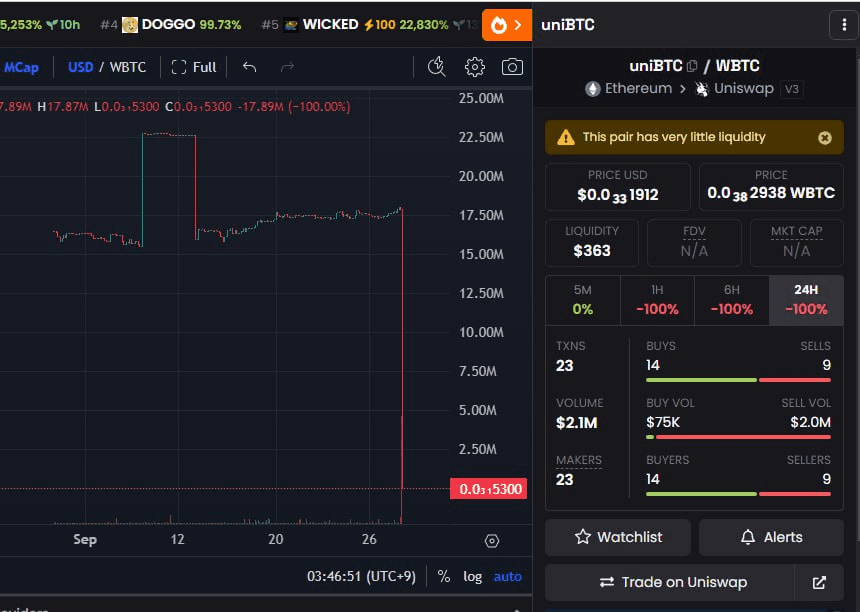Open Alerts for this pair
Image resolution: width=860 pixels, height=612 pixels.
pyautogui.click(x=771, y=537)
